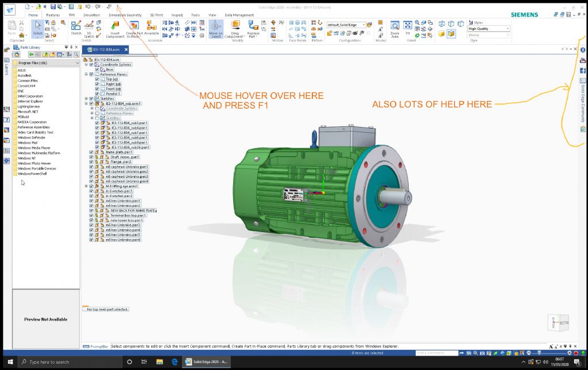
Task: Open the 3D Print ribbon tab
Action: click(156, 15)
